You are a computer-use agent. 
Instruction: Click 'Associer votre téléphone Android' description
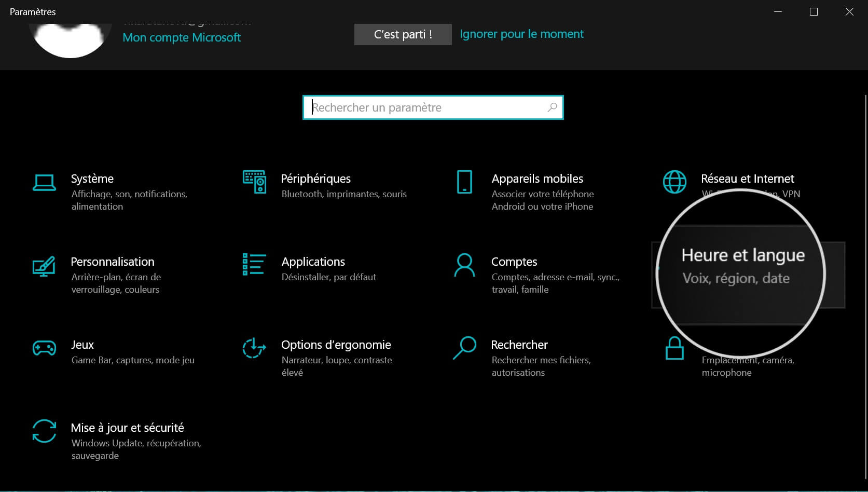click(543, 200)
